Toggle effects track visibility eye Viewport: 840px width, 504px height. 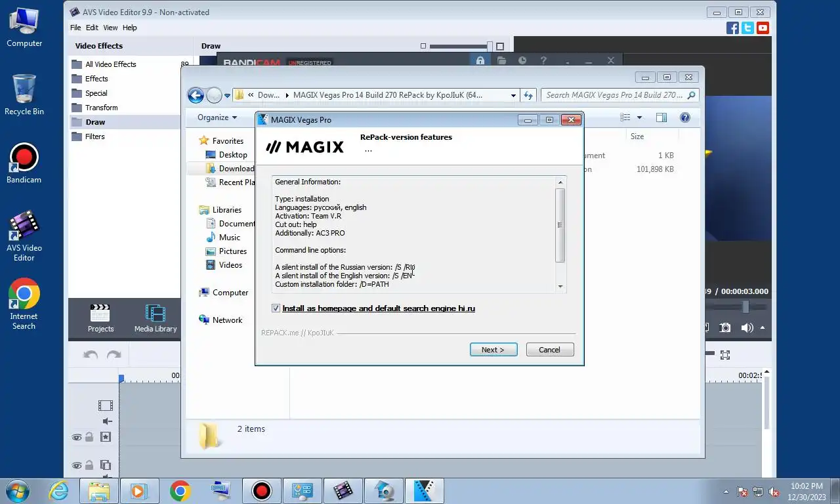tap(77, 437)
